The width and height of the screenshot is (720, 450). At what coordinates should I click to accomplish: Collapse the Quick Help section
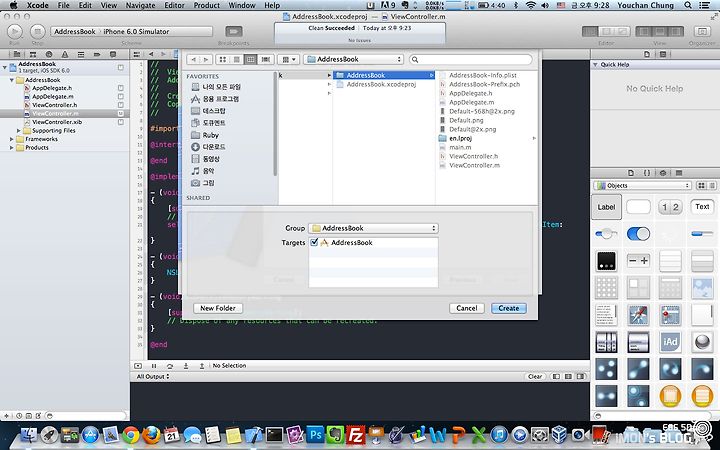(596, 65)
